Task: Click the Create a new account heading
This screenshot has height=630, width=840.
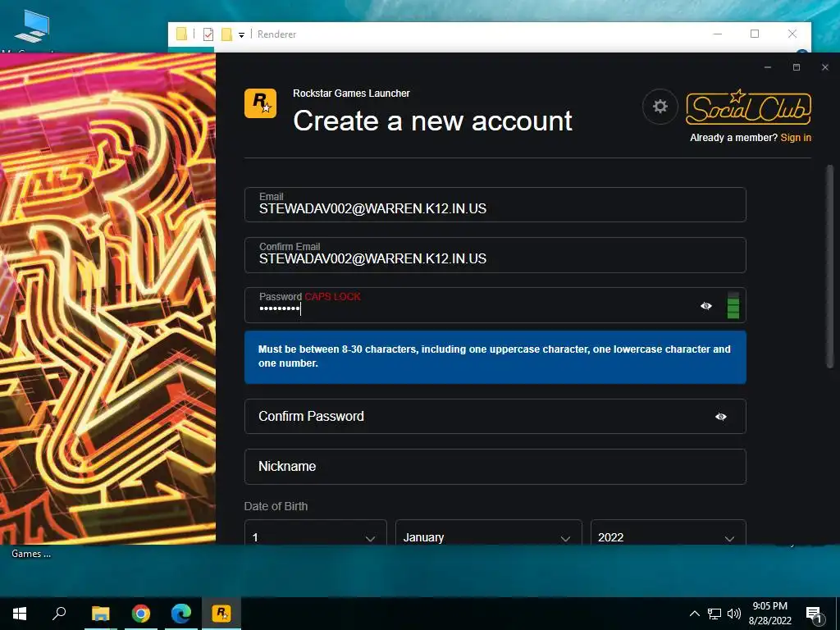Action: click(x=432, y=121)
